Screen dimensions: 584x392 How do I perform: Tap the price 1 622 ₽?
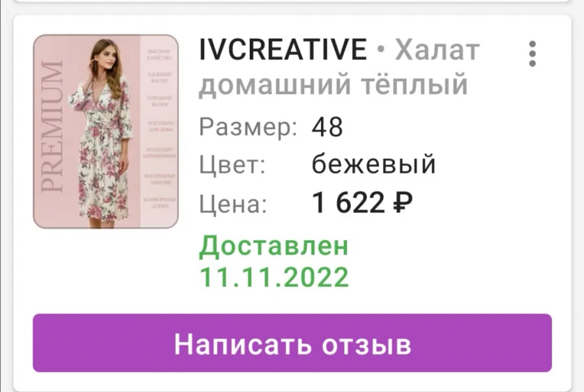coord(362,202)
